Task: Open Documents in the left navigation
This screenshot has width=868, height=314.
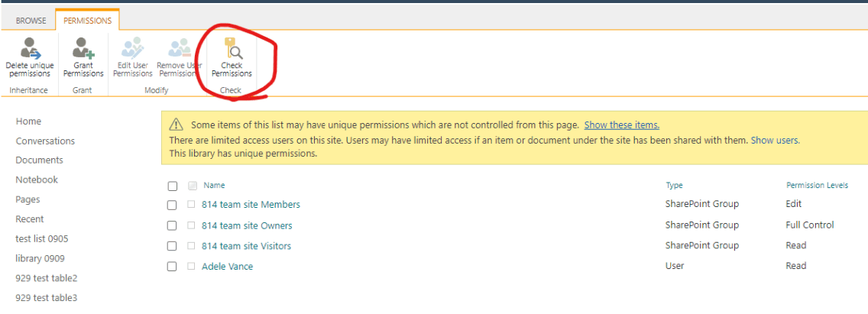Action: [39, 160]
